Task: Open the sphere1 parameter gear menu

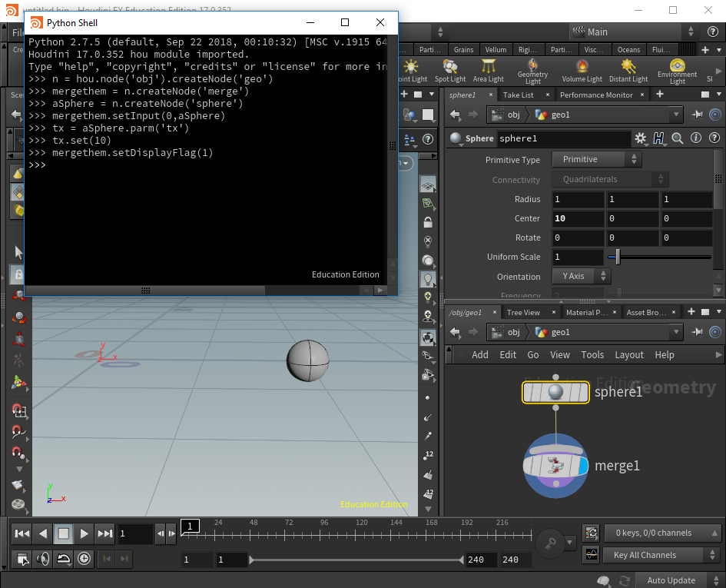Action: tap(641, 138)
